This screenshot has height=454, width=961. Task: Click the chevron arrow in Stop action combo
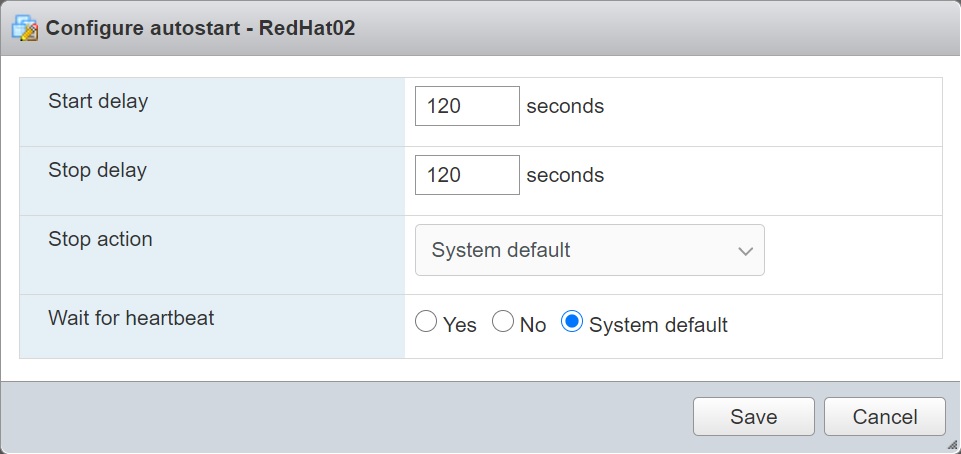point(745,251)
